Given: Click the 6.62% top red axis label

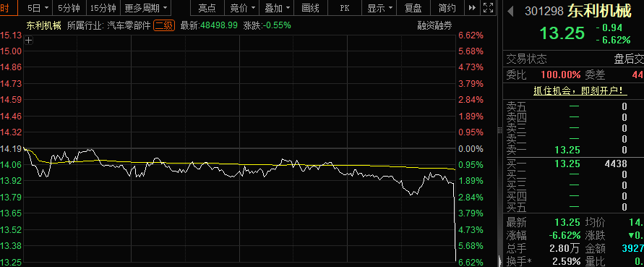Looking at the screenshot, I should pyautogui.click(x=471, y=35).
